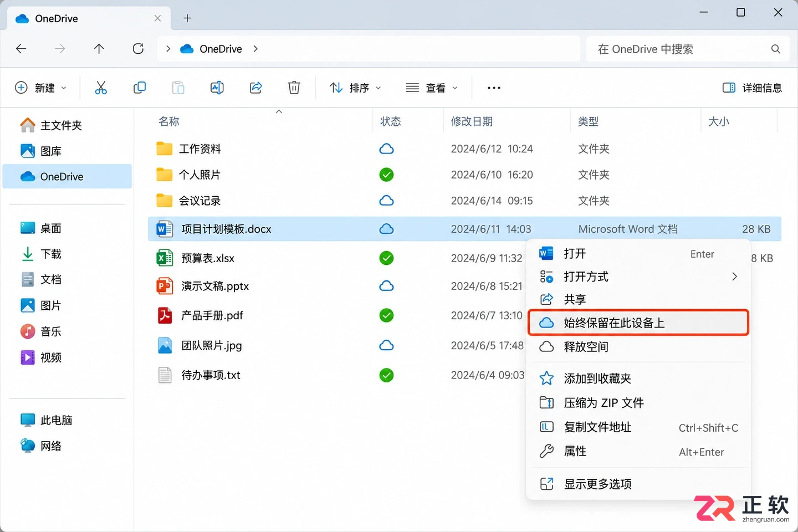798x532 pixels.
Task: Click the cloud status icon for 演示文稿.pptx
Action: pos(386,286)
